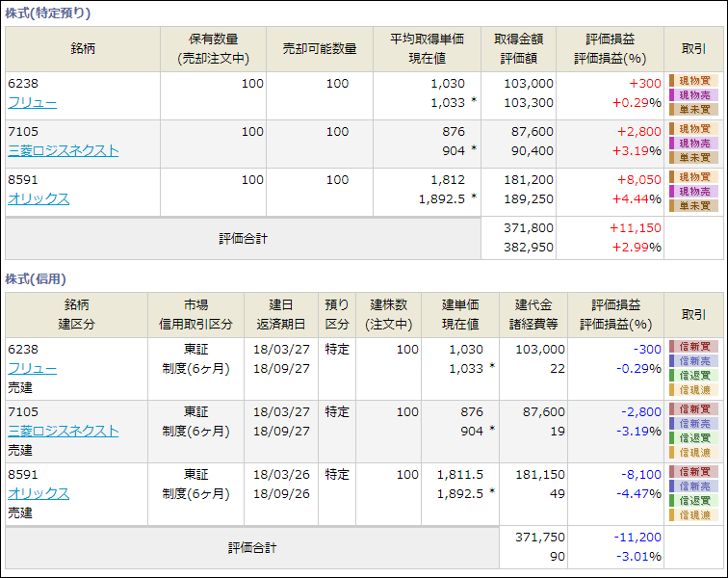This screenshot has height=578, width=728.
Task: Select the +8,050 profit value
Action: pyautogui.click(x=638, y=180)
